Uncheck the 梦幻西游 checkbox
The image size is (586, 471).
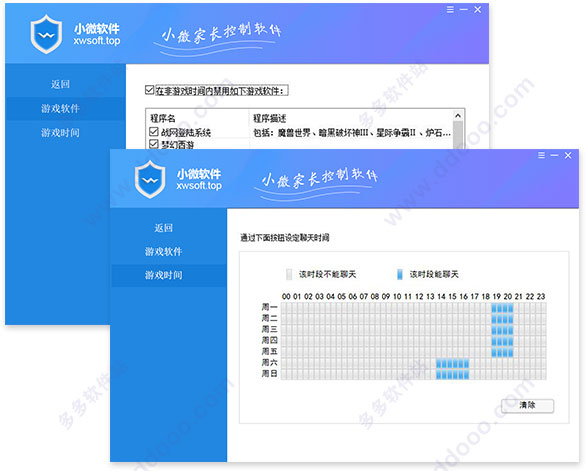pos(153,144)
